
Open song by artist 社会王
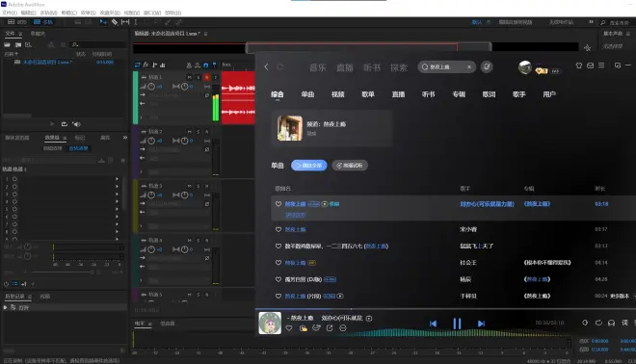pyautogui.click(x=295, y=263)
